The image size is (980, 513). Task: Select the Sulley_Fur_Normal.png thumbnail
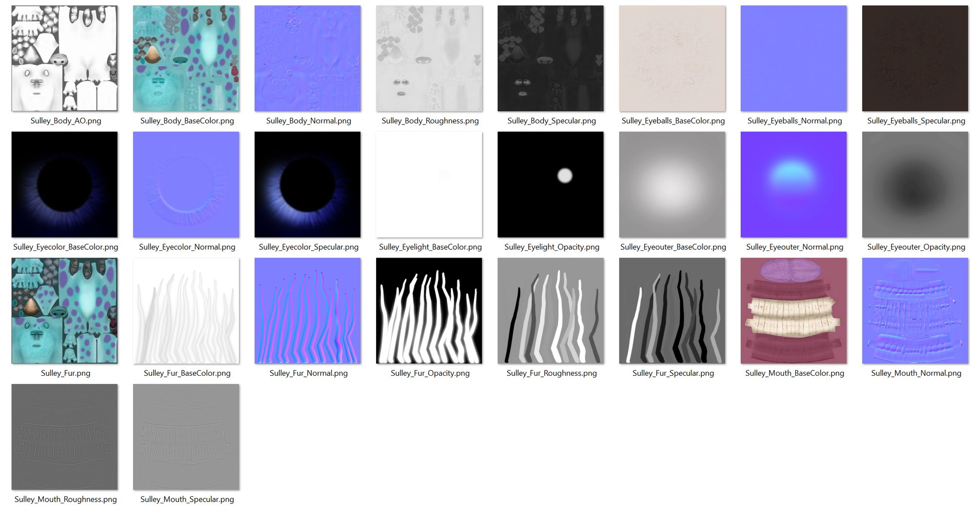point(308,311)
